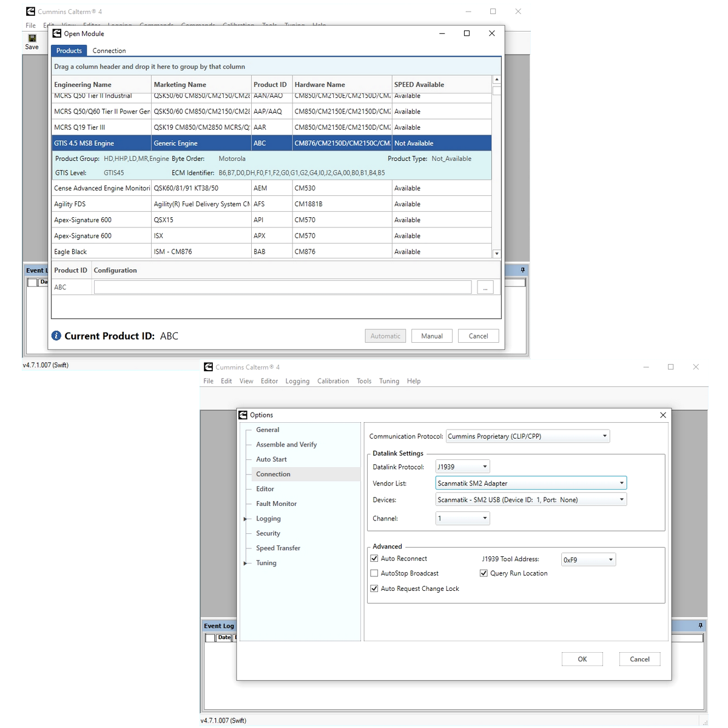Open the Calibration menu
Viewport: 728px width, 728px height.
click(332, 381)
